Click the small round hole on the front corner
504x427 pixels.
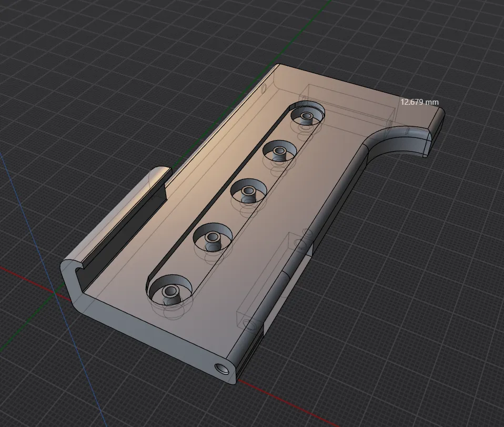[x=222, y=369]
